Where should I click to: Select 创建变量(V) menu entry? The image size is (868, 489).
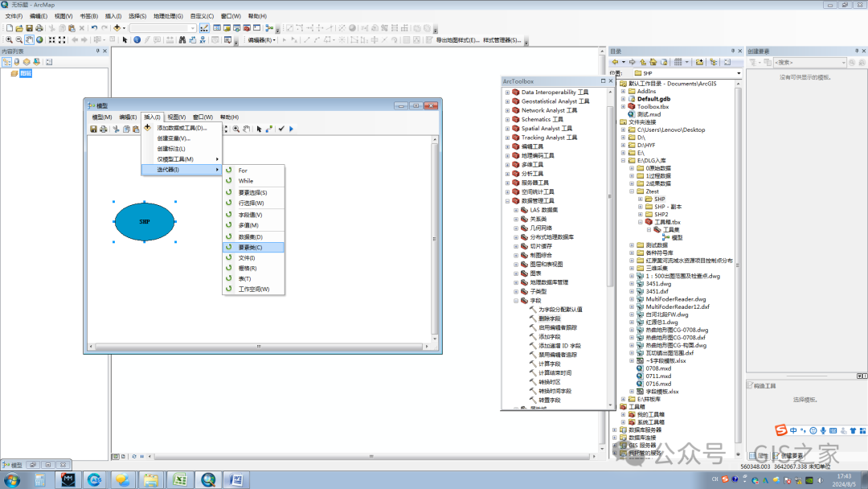click(182, 138)
